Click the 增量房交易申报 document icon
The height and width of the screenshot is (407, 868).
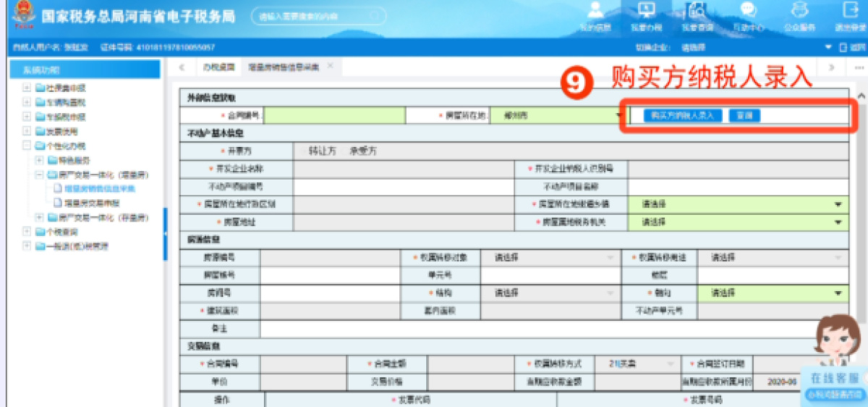pos(59,203)
